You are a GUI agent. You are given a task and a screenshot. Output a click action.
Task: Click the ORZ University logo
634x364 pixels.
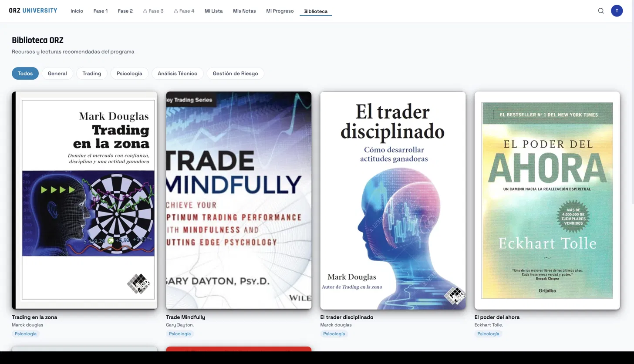click(x=33, y=10)
